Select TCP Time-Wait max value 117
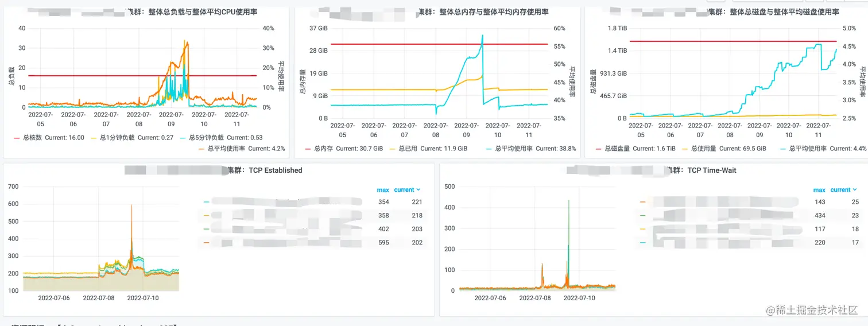This screenshot has height=326, width=868. pyautogui.click(x=820, y=229)
